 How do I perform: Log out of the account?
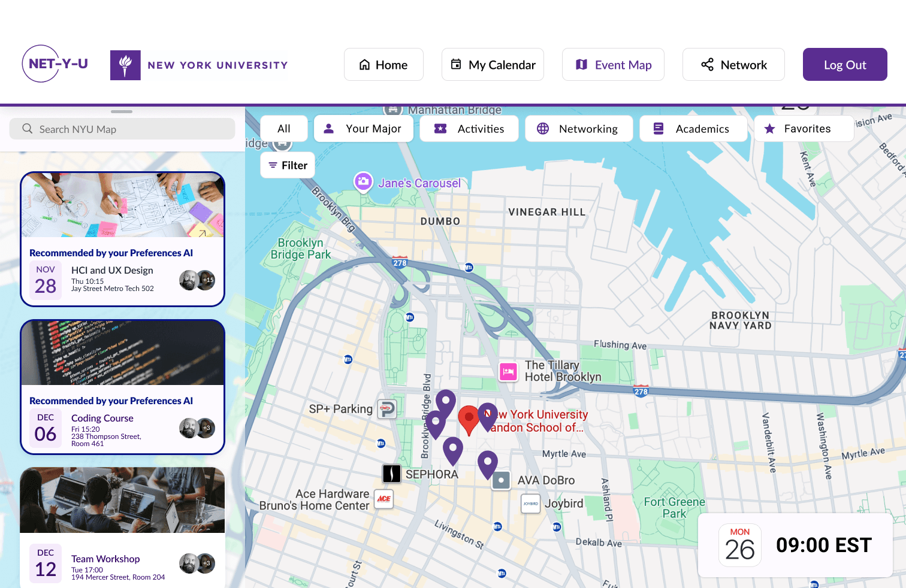845,65
